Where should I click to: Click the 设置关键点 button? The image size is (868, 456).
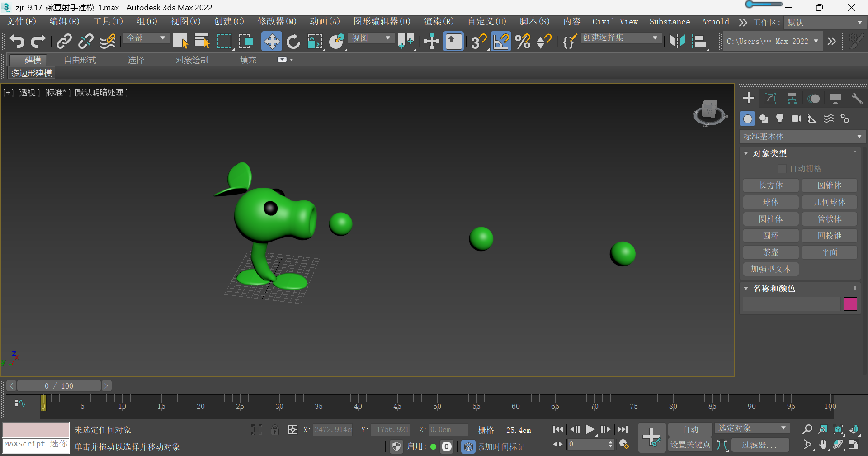[x=690, y=445]
